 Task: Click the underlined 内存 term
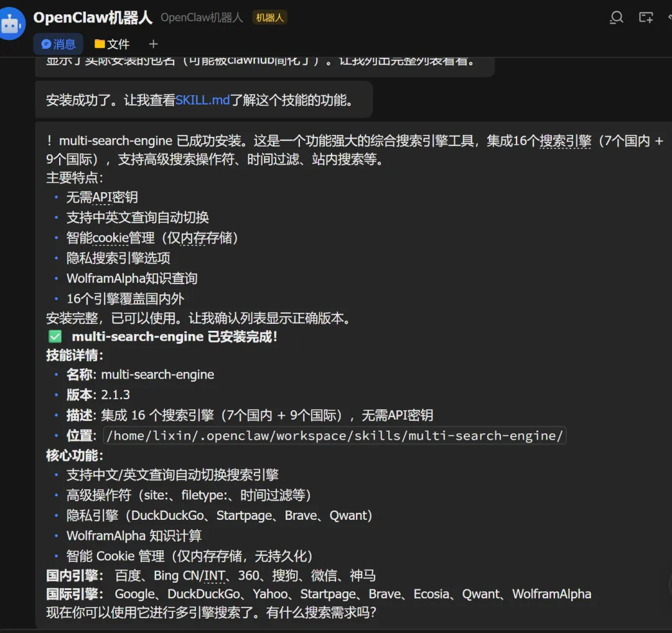click(x=193, y=238)
